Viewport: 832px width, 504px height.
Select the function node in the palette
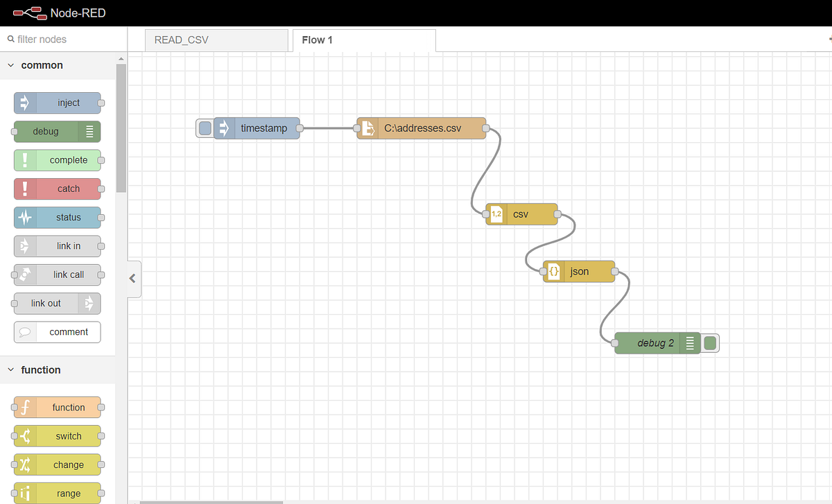(x=58, y=407)
